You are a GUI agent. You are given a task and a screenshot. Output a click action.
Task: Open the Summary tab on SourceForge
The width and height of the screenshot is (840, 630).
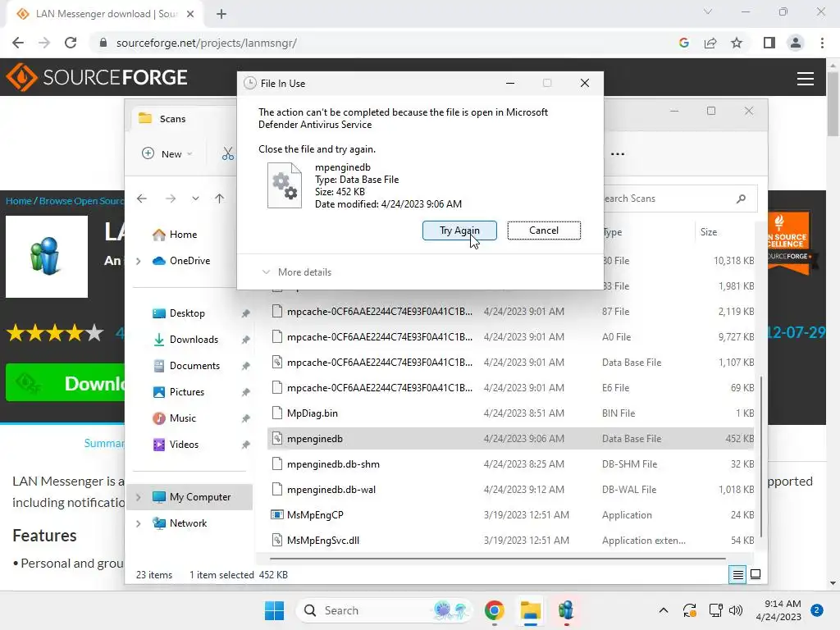click(104, 444)
